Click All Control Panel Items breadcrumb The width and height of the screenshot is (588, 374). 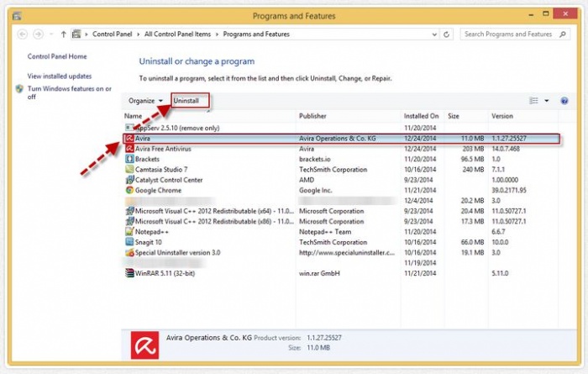coord(177,34)
